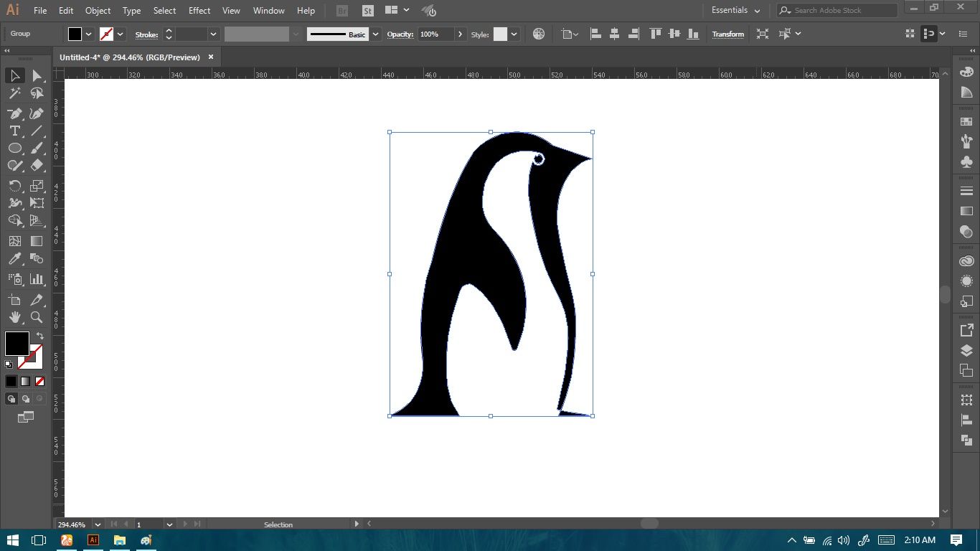
Task: Enable Draw Normal mode
Action: point(11,399)
